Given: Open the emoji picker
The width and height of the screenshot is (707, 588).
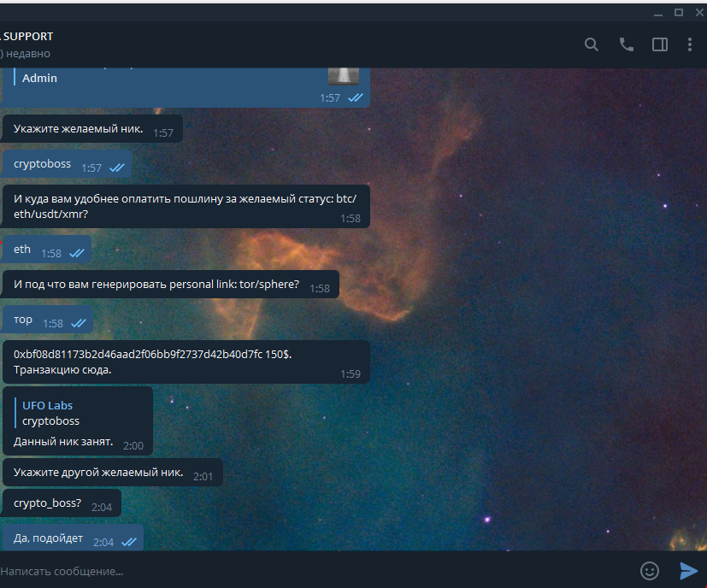Looking at the screenshot, I should click(649, 571).
